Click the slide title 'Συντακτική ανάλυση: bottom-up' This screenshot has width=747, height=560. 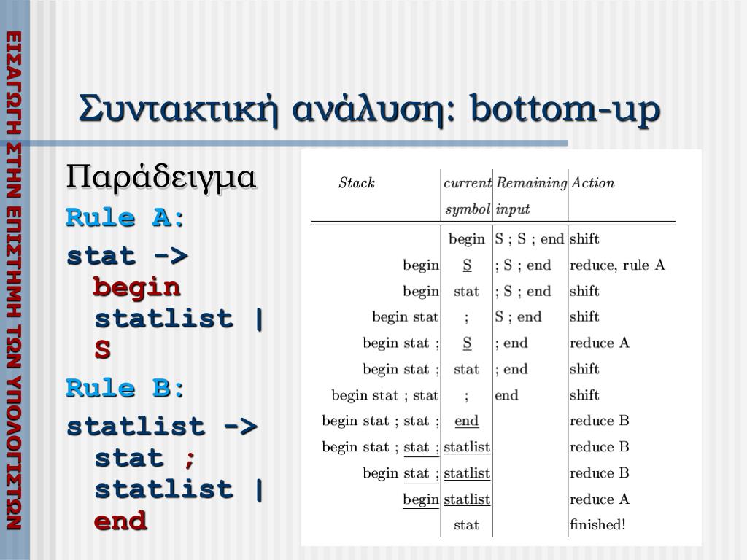370,110
